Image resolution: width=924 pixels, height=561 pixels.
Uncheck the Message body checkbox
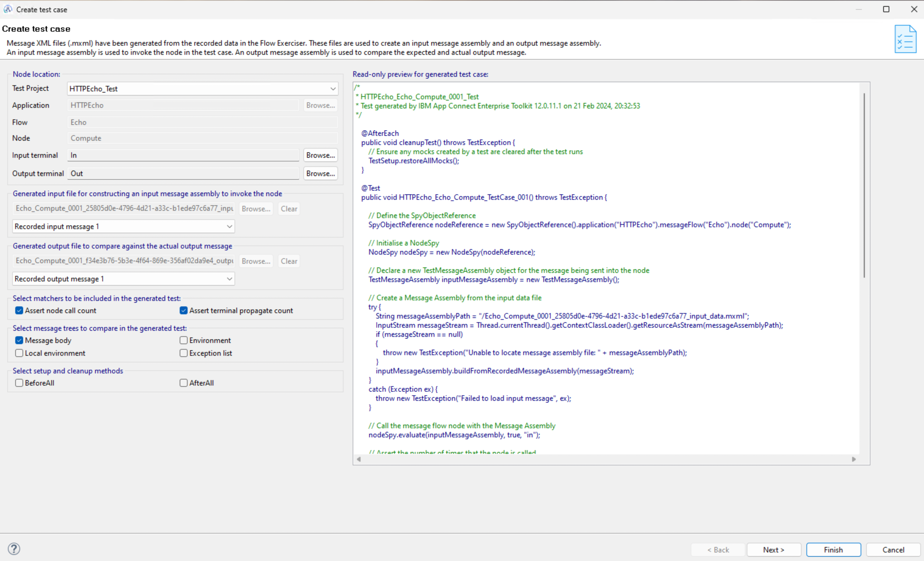(x=19, y=340)
